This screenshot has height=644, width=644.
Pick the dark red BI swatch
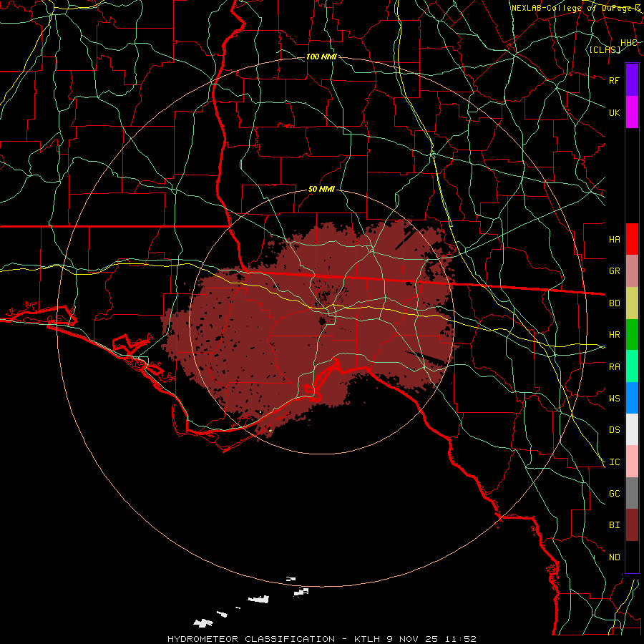(632, 525)
